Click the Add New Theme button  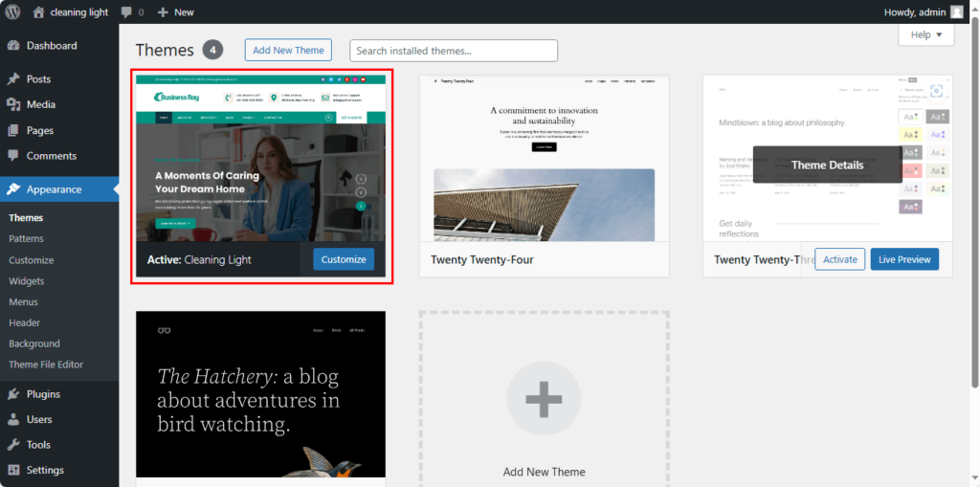(288, 50)
